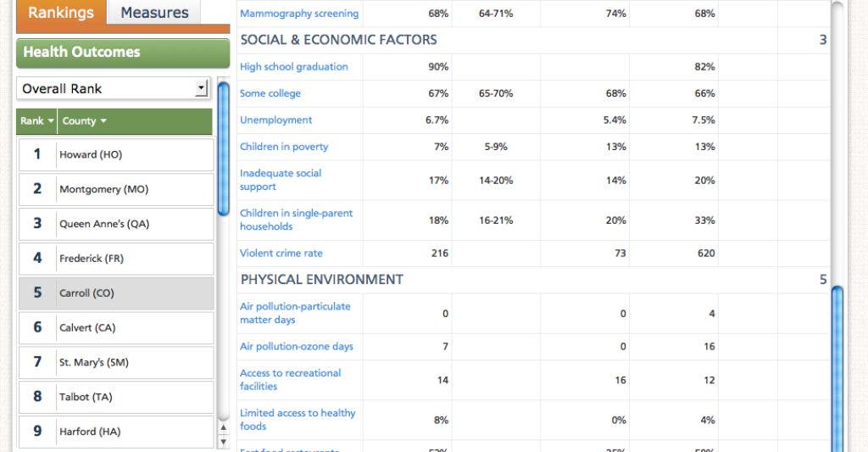Open the Air pollution-ozone days link
The height and width of the screenshot is (452, 868).
point(296,346)
